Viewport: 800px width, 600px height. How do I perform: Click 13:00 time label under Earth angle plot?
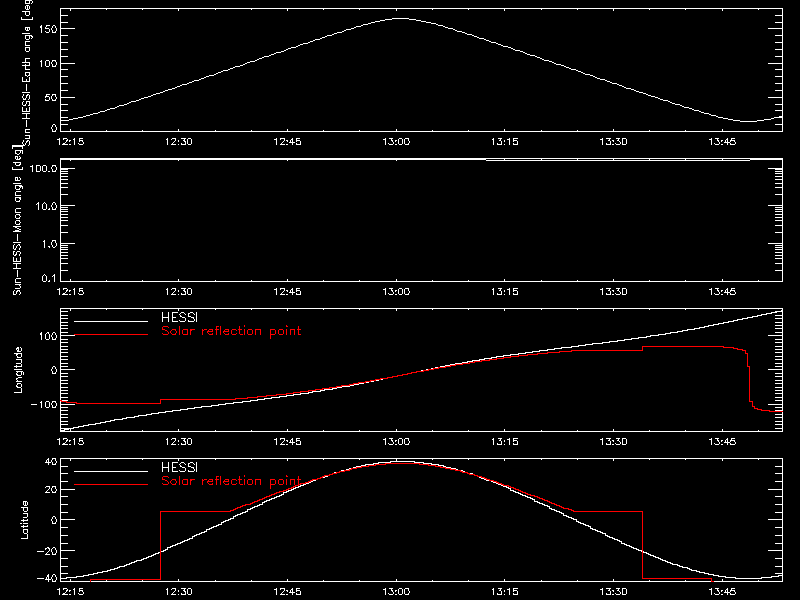click(x=396, y=142)
